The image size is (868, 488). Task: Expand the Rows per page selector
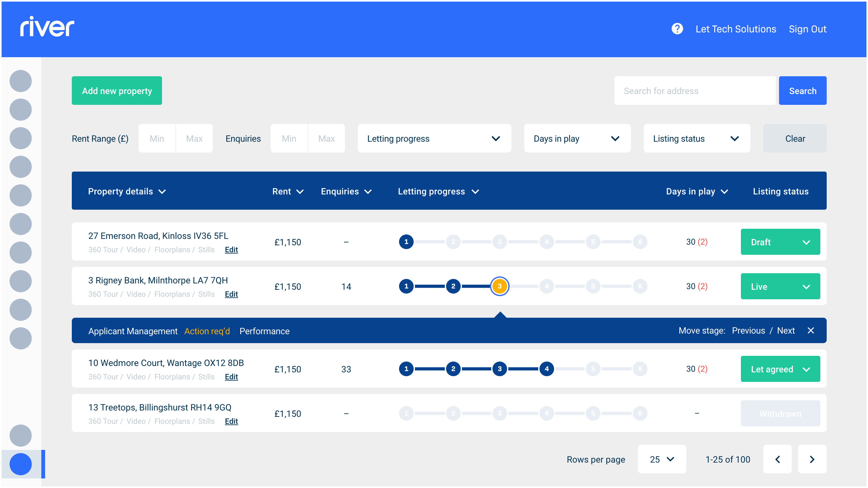pyautogui.click(x=661, y=459)
